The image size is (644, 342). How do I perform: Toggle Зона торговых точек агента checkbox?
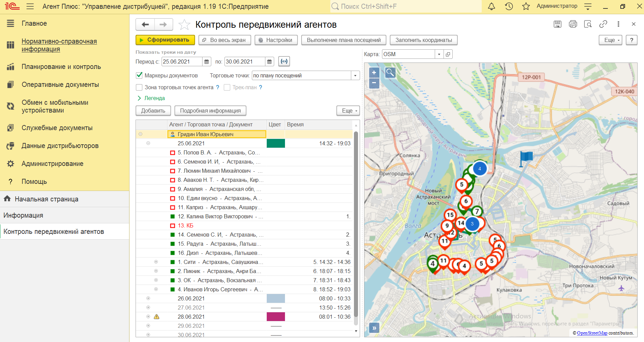tap(139, 87)
